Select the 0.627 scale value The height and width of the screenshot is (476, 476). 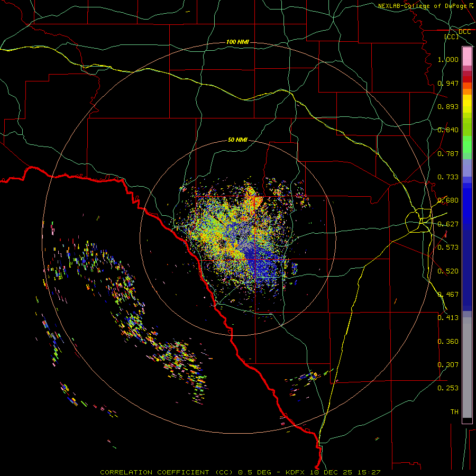[x=448, y=224]
